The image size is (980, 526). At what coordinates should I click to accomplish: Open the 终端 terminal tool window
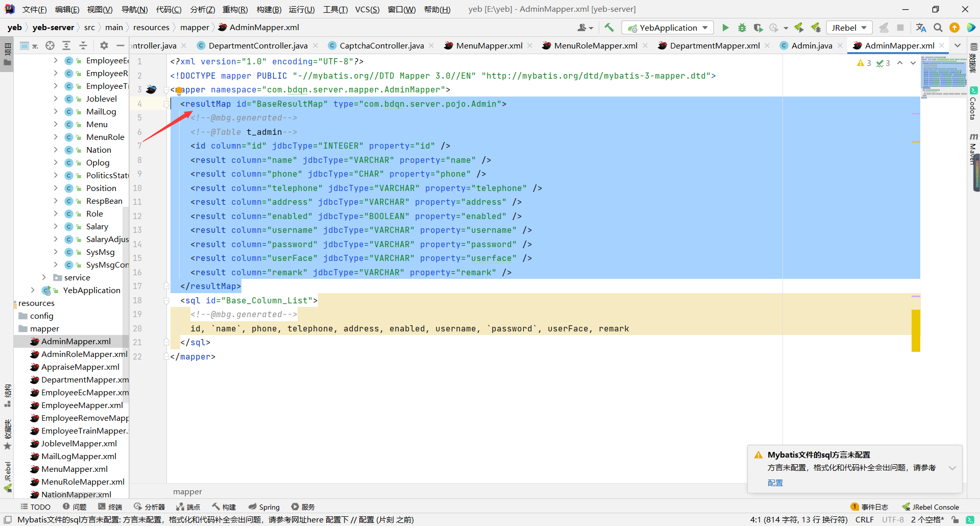(x=110, y=507)
